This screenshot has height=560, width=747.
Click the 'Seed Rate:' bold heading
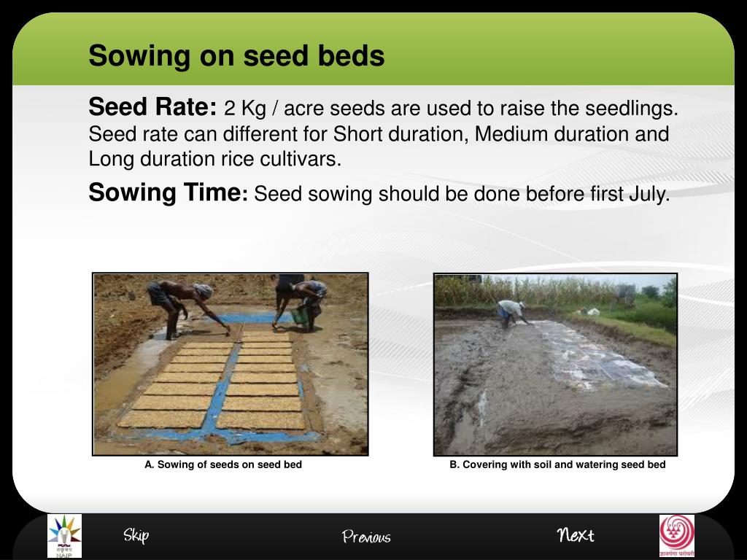[152, 106]
